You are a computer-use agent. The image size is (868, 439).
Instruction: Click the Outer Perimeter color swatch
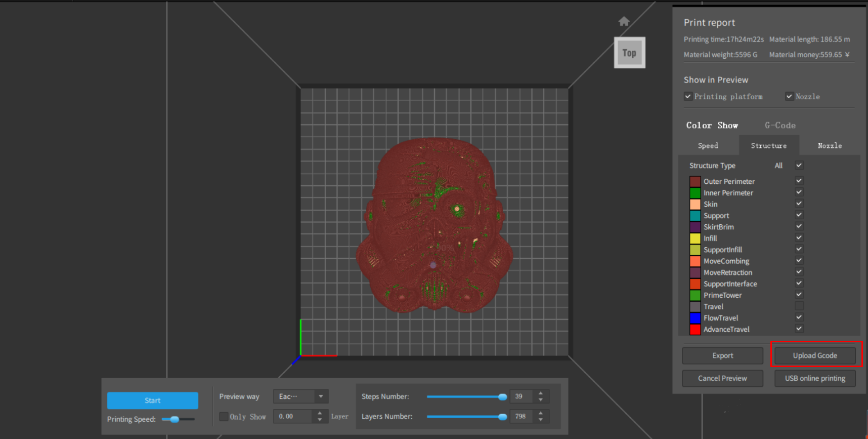[x=695, y=181]
